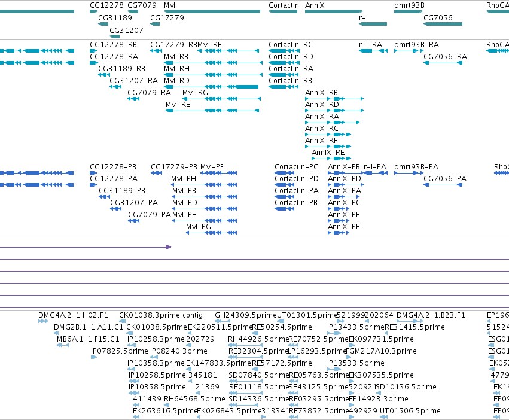Click the CG17279 gene label
Screen dimensions: 509x420
167,17
